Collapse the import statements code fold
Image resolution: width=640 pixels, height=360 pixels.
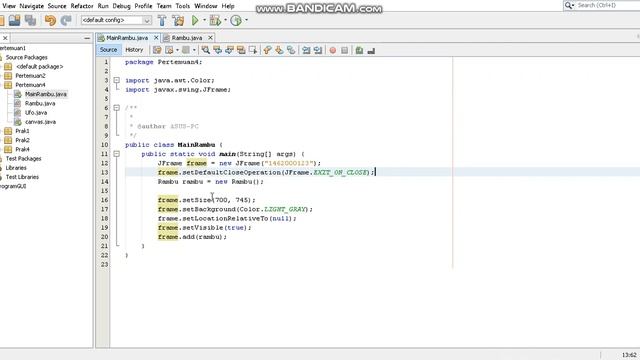[116, 80]
